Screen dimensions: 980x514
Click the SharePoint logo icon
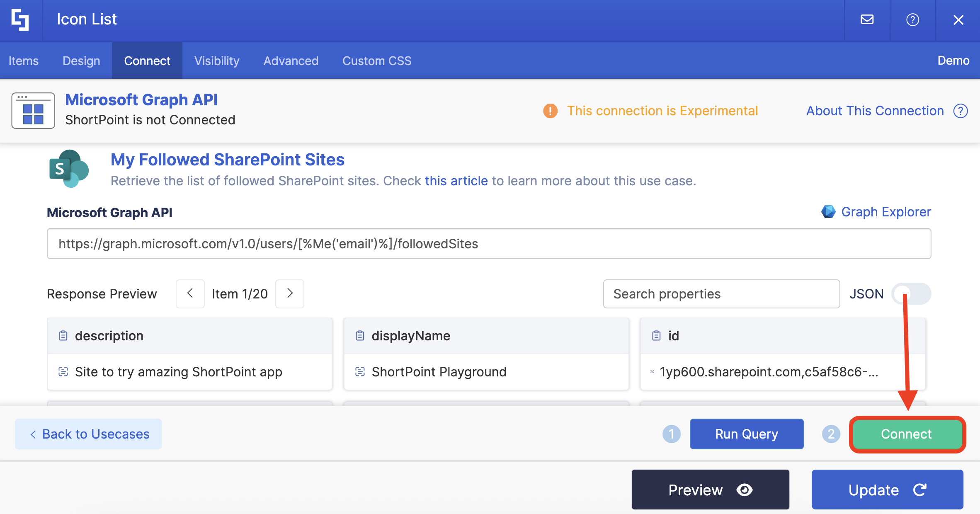68,169
